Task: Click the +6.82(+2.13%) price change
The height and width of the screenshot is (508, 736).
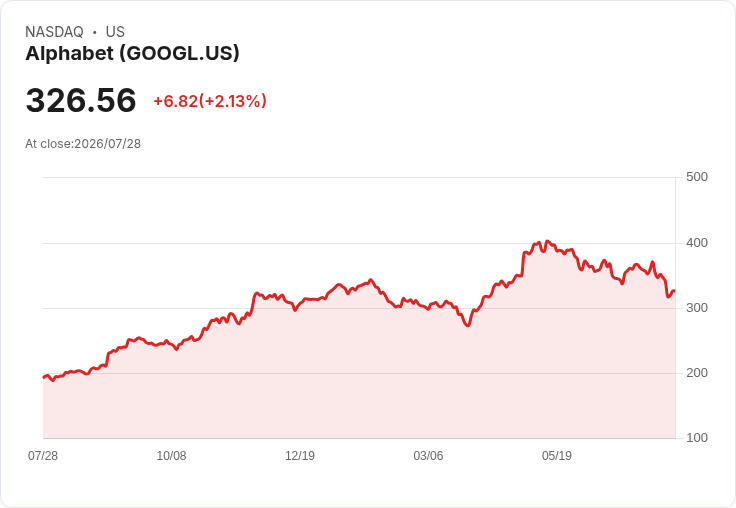Action: point(210,101)
